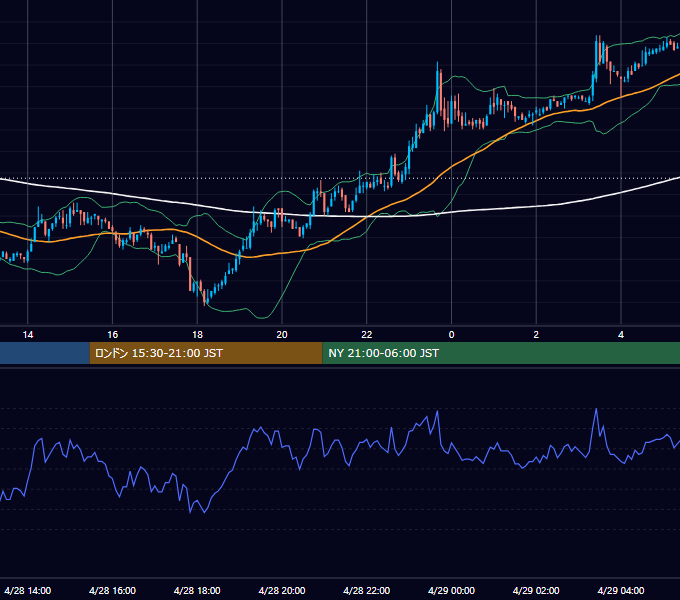Select the NY 21:00-06:00 JST session bar
Image resolution: width=680 pixels, height=600 pixels.
(x=501, y=353)
